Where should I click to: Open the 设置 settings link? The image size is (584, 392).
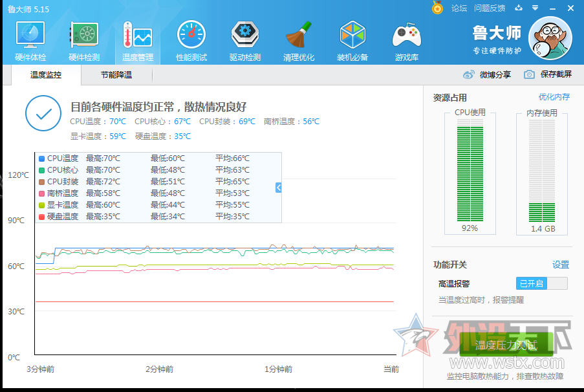click(x=561, y=265)
